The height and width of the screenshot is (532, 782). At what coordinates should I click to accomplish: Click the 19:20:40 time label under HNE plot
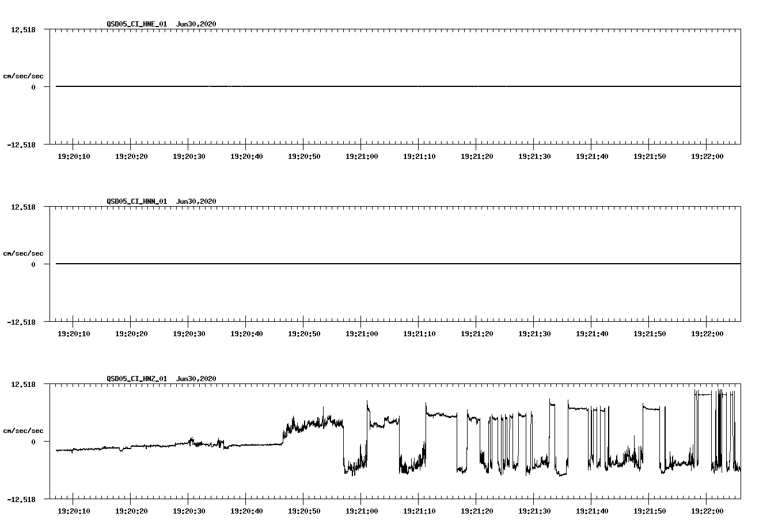[x=246, y=157]
